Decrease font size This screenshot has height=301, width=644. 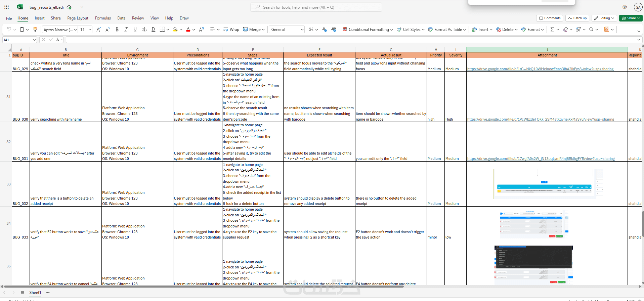[108, 30]
